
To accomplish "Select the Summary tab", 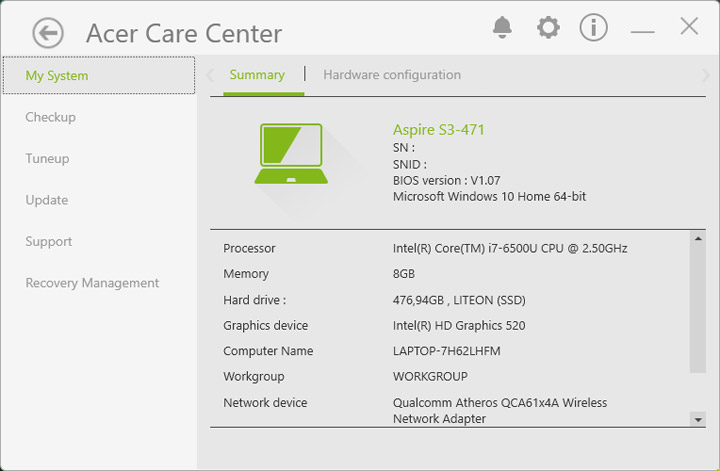I will point(257,75).
